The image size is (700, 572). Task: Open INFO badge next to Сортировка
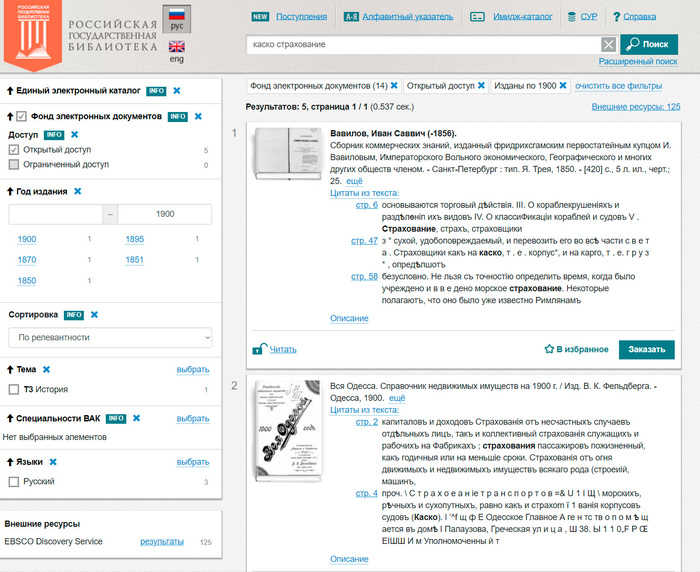pos(74,315)
